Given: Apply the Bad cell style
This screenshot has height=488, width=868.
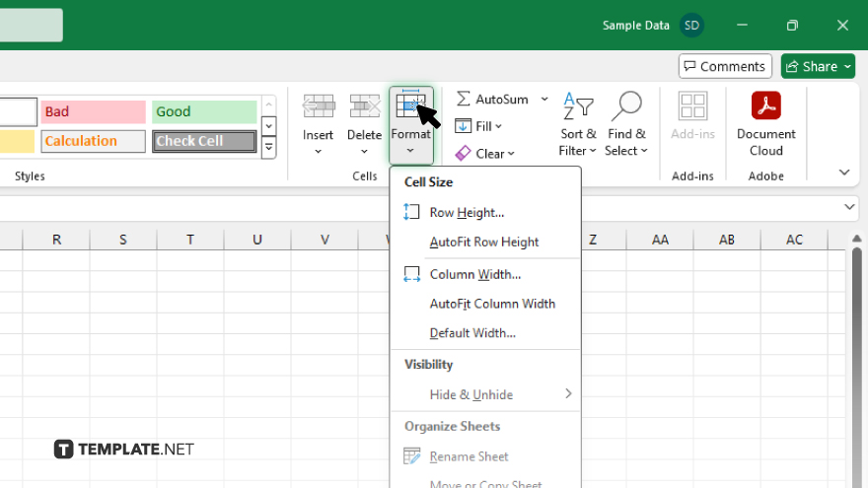Looking at the screenshot, I should click(x=93, y=111).
